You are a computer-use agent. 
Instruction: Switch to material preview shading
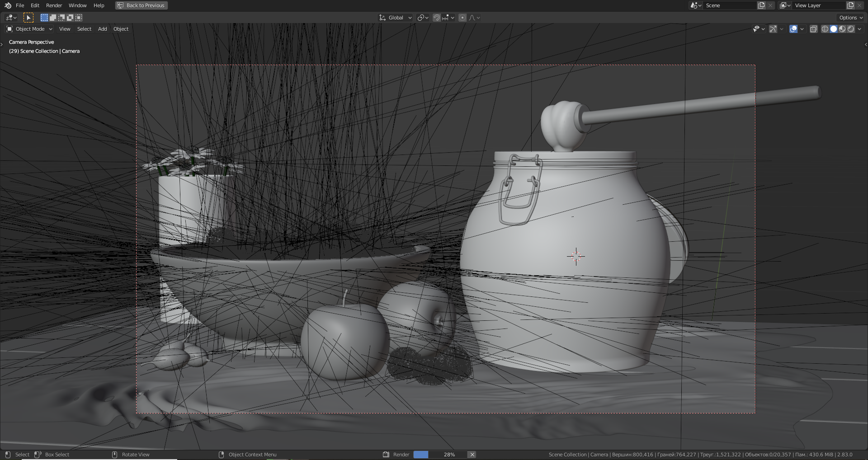[842, 29]
